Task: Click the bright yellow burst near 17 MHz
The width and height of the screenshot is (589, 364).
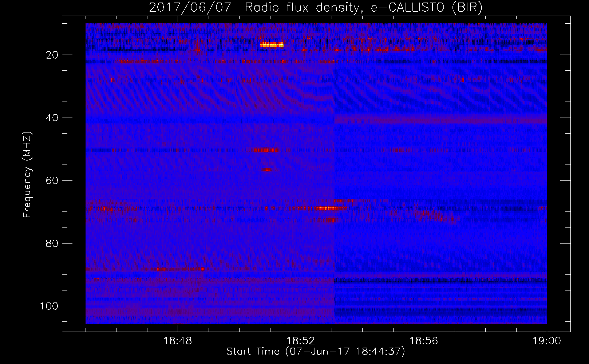Action: 272,45
